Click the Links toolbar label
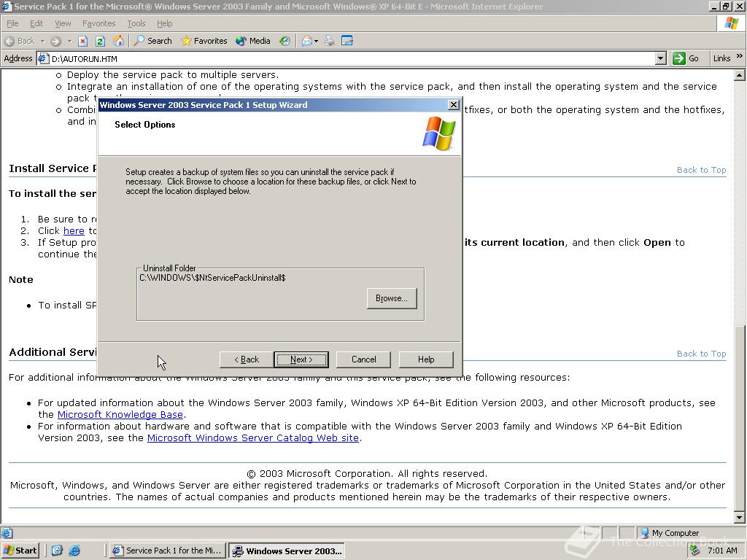 (x=721, y=58)
